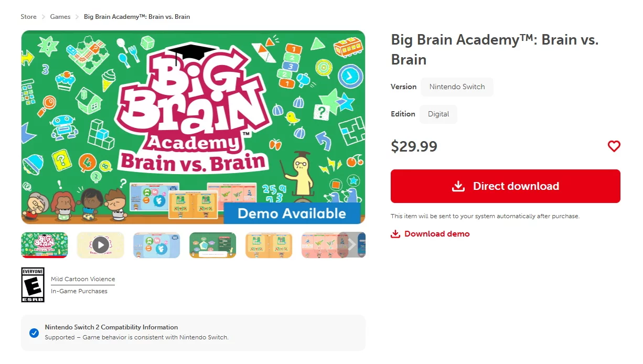Add game to wishlist with heart icon
The height and width of the screenshot is (364, 643).
pyautogui.click(x=614, y=146)
